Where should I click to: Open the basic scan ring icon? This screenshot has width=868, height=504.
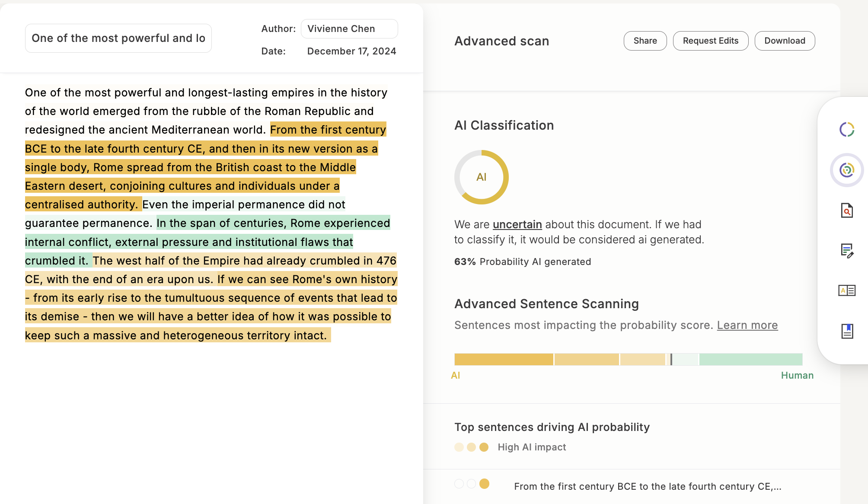847,129
